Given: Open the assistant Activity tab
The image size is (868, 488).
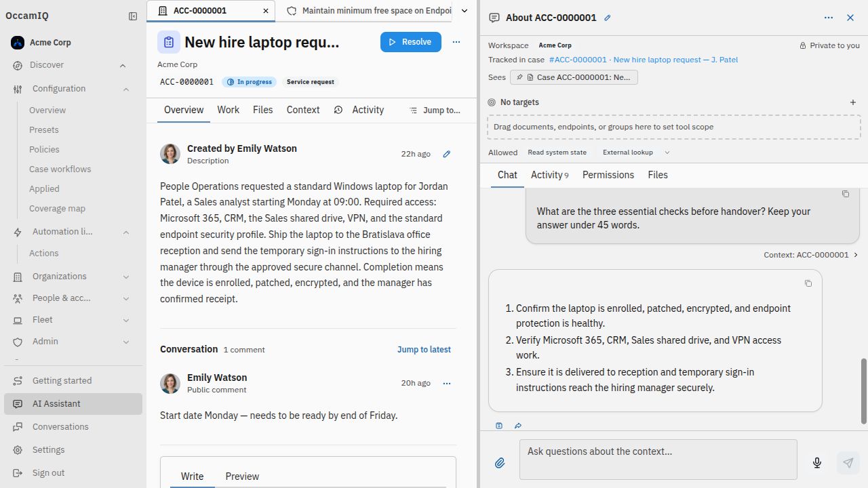Looking at the screenshot, I should 549,175.
